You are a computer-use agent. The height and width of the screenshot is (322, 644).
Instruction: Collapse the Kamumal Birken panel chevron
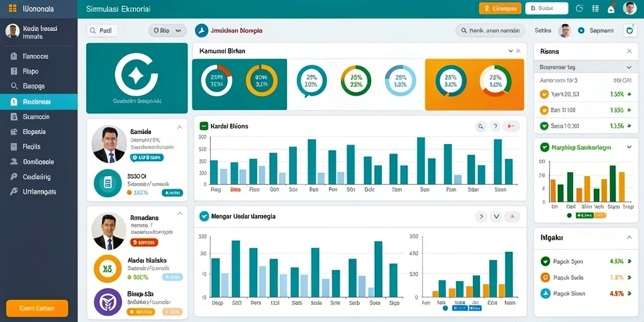coord(511,51)
